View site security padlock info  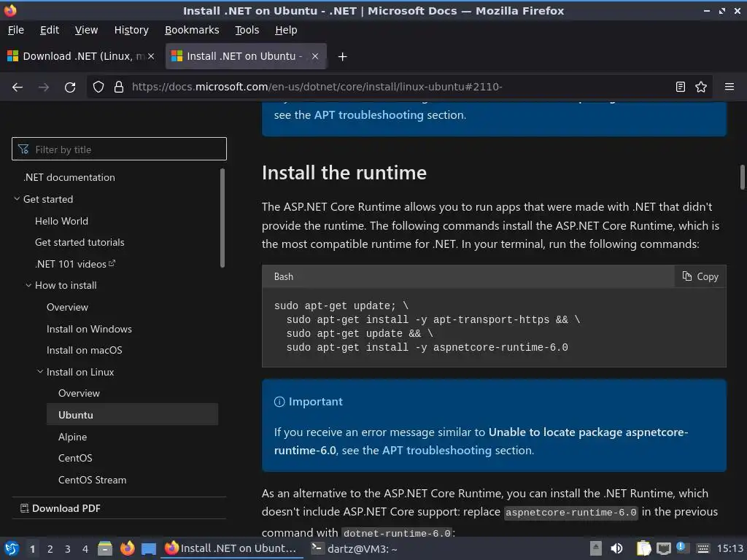point(119,87)
